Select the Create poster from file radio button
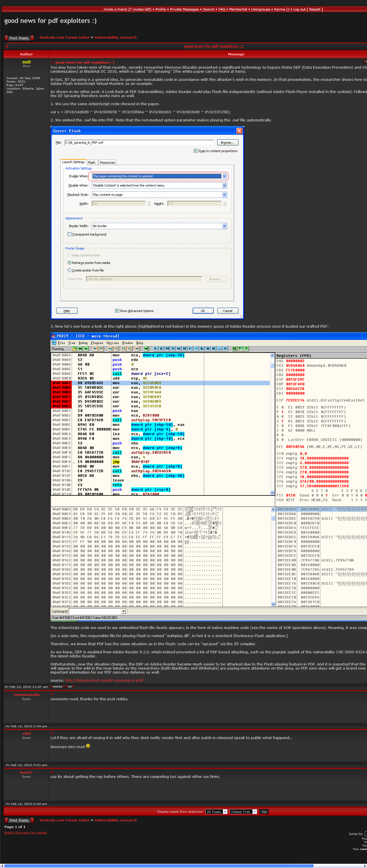 click(x=70, y=270)
